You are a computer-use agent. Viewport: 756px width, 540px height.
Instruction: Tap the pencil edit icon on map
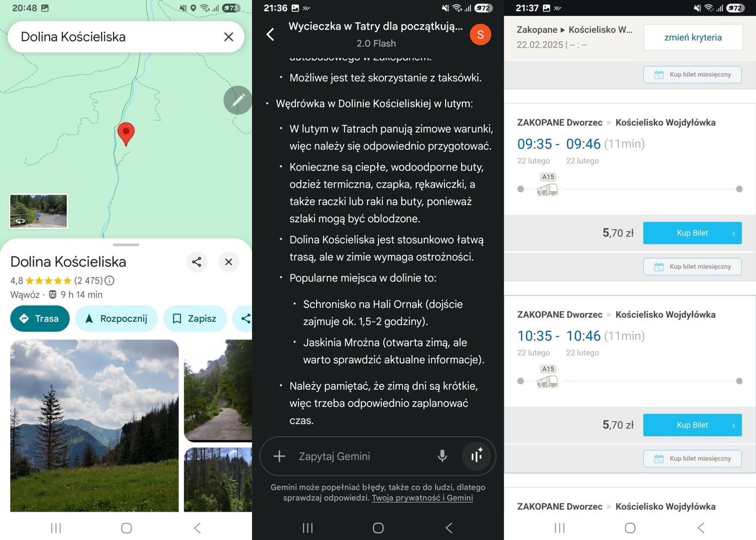point(238,100)
